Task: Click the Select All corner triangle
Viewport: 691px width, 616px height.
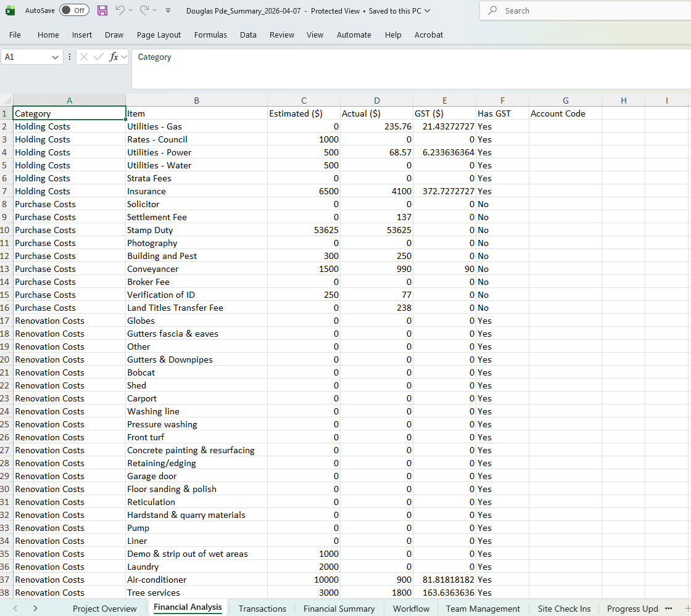Action: [x=6, y=101]
